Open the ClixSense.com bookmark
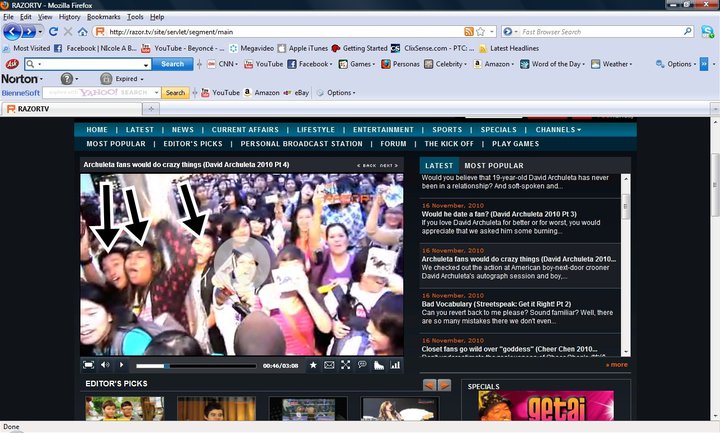 tap(433, 48)
